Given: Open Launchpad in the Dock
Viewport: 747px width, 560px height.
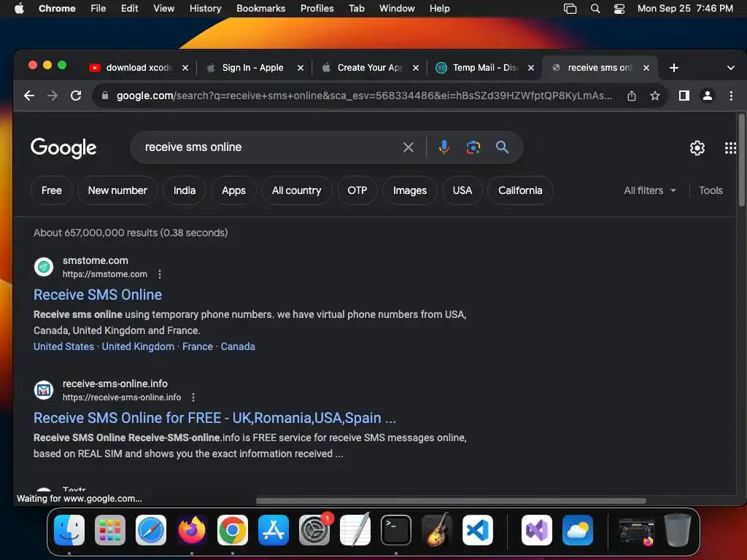Looking at the screenshot, I should [110, 530].
